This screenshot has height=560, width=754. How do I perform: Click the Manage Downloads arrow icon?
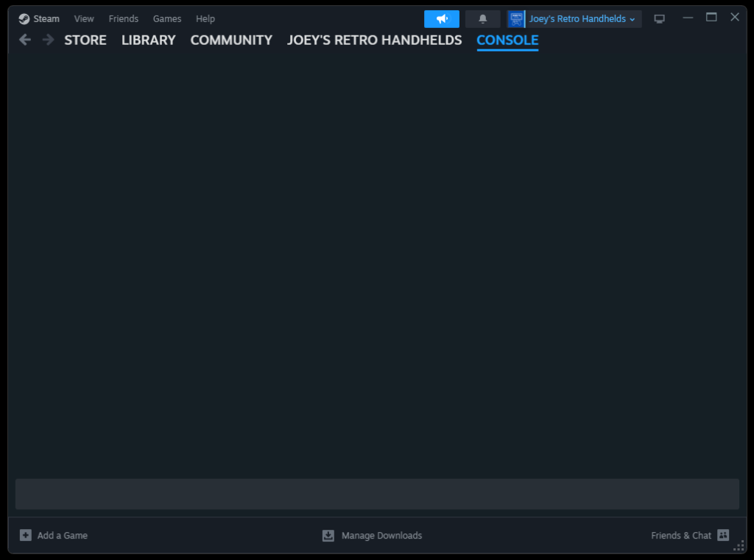[328, 535]
